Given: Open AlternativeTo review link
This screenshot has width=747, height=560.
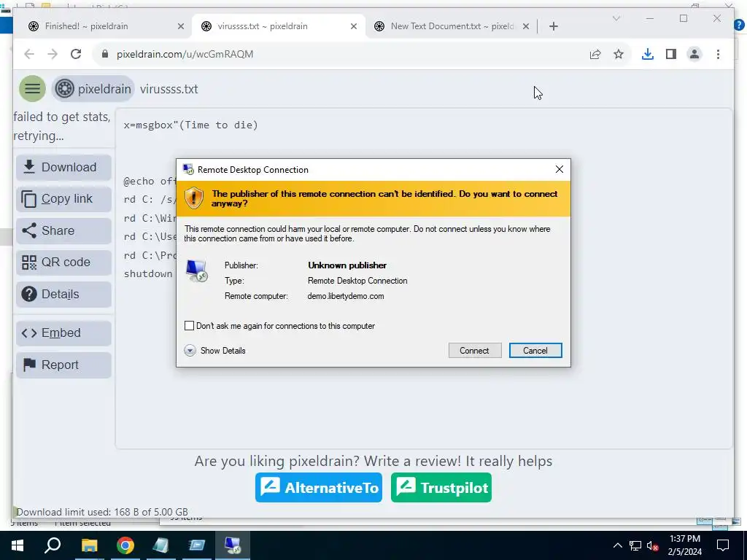Looking at the screenshot, I should [319, 488].
